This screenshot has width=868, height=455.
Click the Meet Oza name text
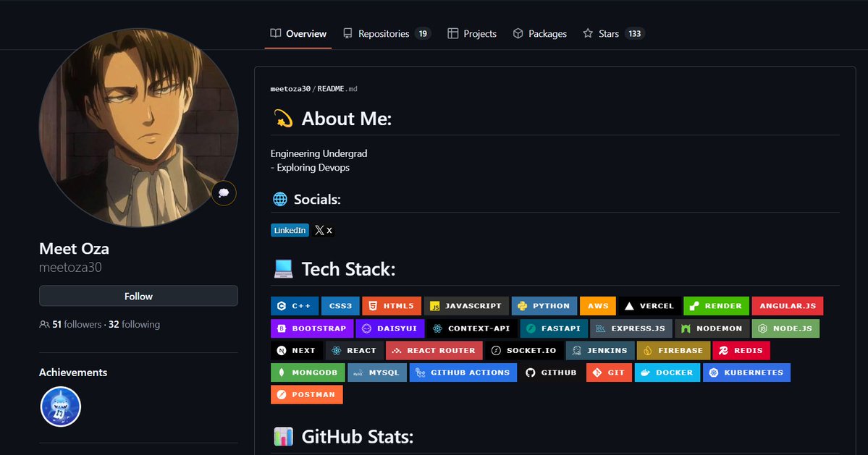coord(74,249)
